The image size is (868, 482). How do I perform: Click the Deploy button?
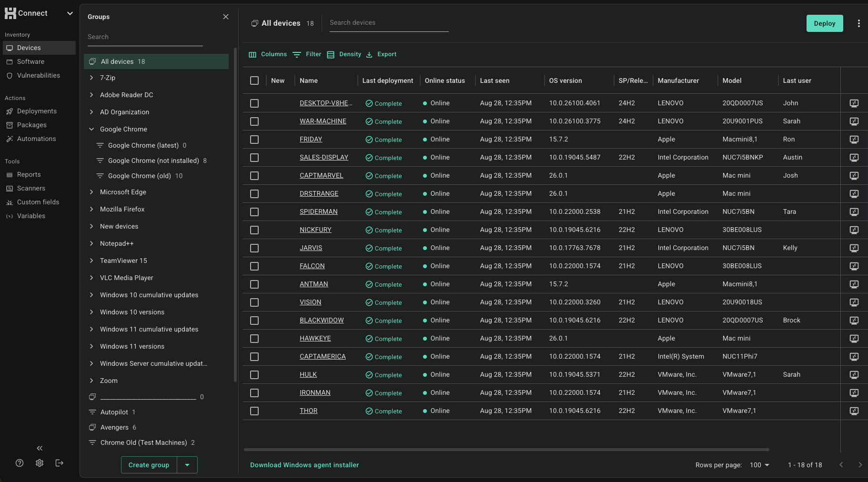(x=824, y=23)
